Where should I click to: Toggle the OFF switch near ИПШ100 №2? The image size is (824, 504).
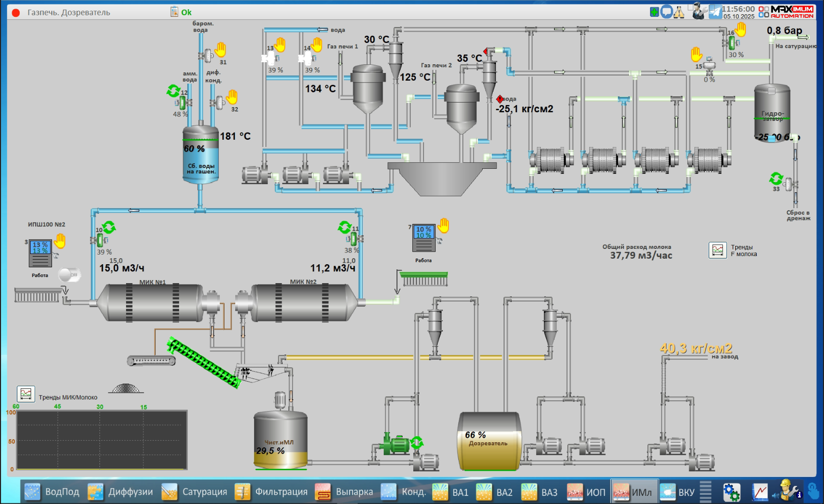(x=69, y=275)
